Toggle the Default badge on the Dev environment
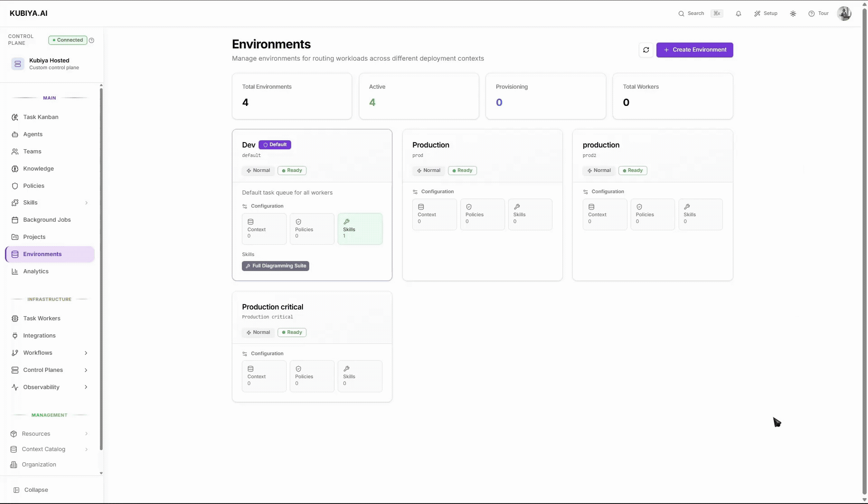The image size is (868, 504). click(x=275, y=145)
